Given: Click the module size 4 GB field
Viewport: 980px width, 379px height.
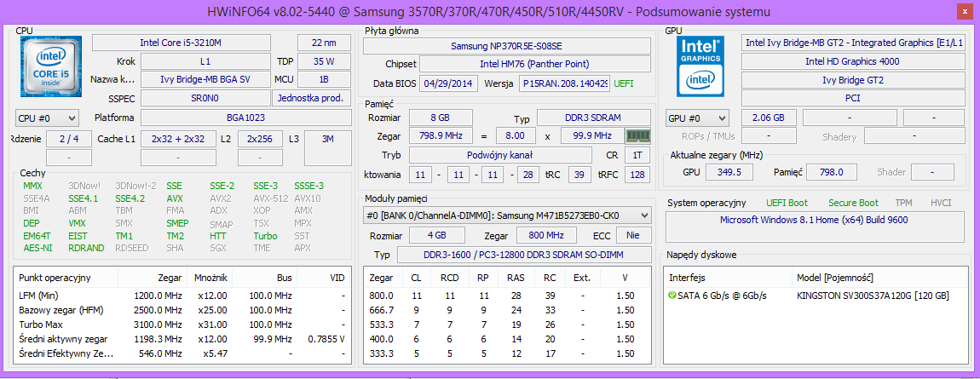Looking at the screenshot, I should (x=437, y=235).
